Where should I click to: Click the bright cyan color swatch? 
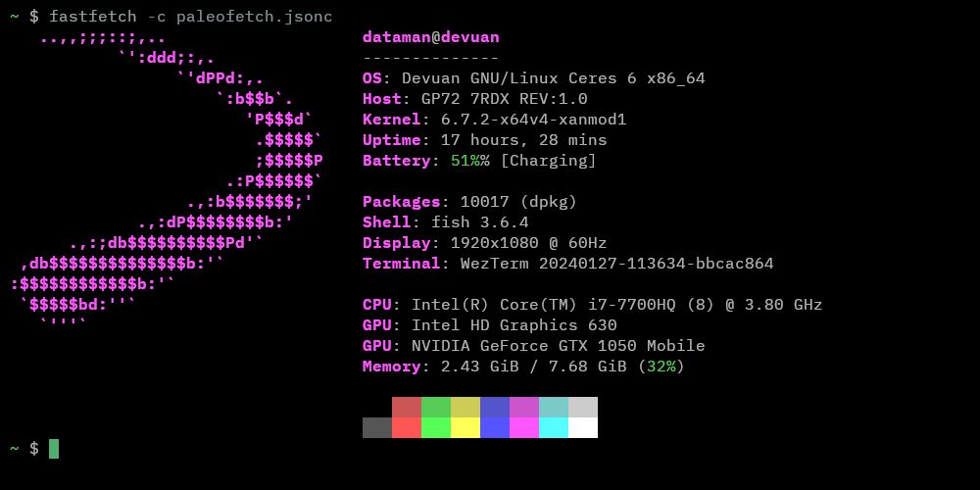[x=554, y=427]
